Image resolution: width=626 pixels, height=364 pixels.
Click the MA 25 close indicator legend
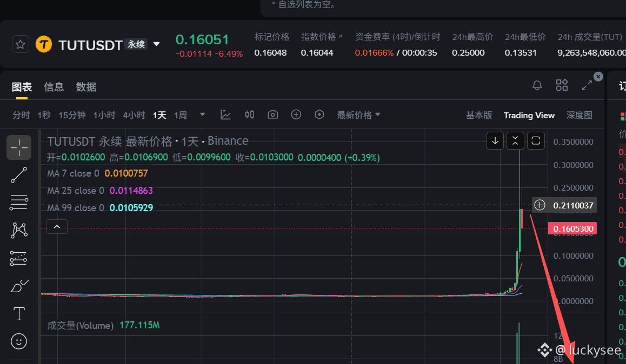click(x=76, y=191)
